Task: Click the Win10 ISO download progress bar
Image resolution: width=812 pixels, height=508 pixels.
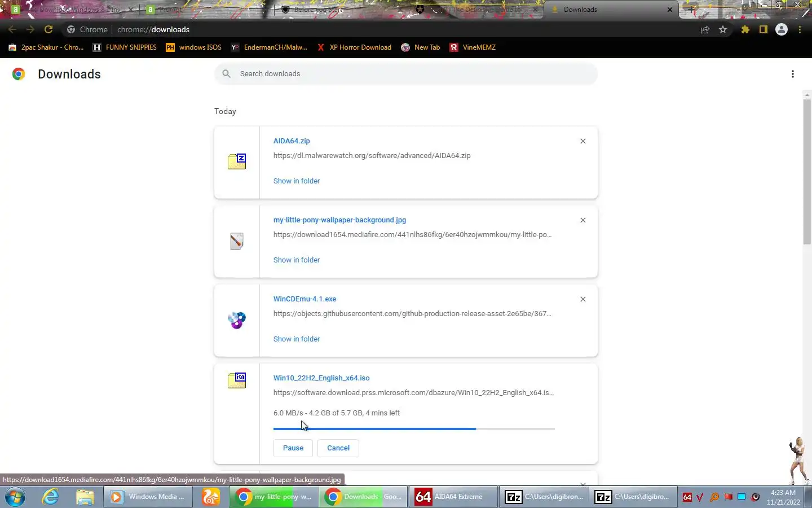Action: pyautogui.click(x=414, y=429)
